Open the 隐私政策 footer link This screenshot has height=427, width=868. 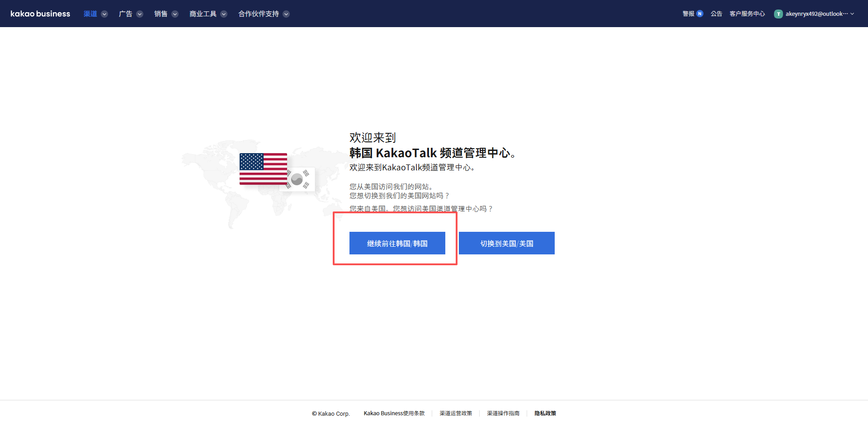[x=545, y=413]
